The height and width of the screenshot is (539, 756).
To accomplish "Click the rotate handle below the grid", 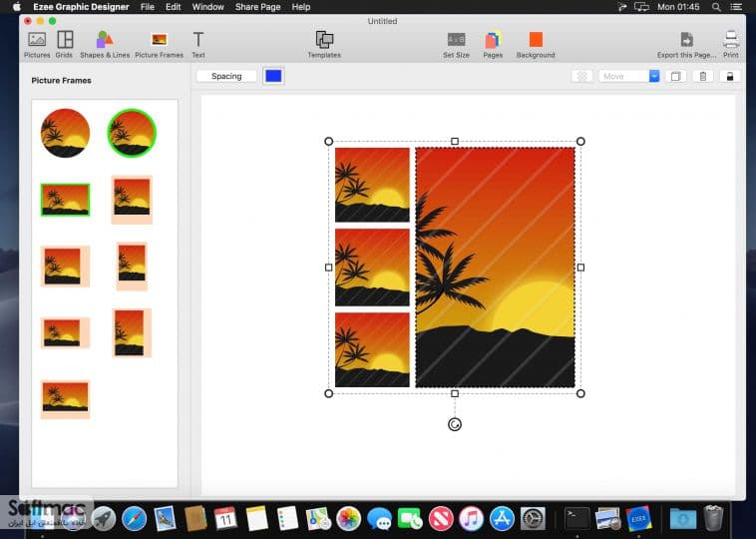I will click(455, 424).
